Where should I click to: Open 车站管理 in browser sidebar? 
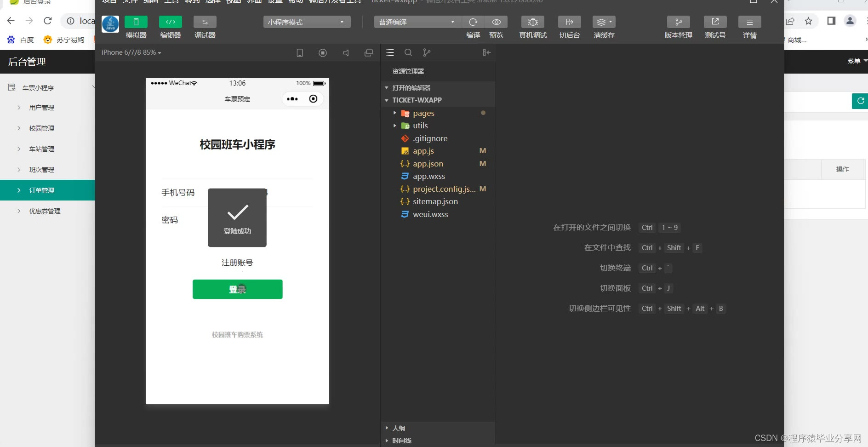coord(48,149)
